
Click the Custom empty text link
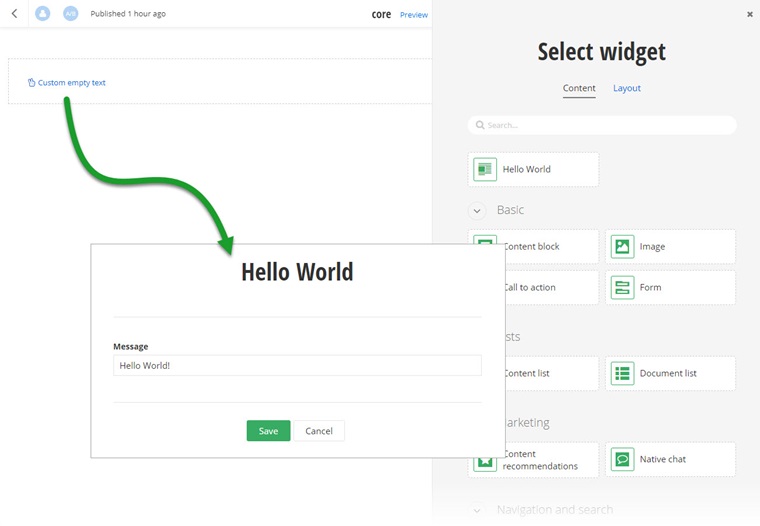(x=71, y=83)
